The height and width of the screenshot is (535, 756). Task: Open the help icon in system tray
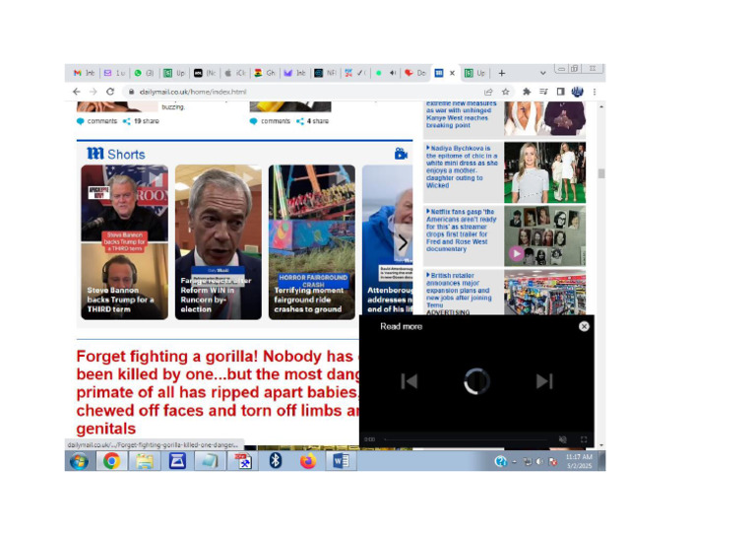point(500,462)
